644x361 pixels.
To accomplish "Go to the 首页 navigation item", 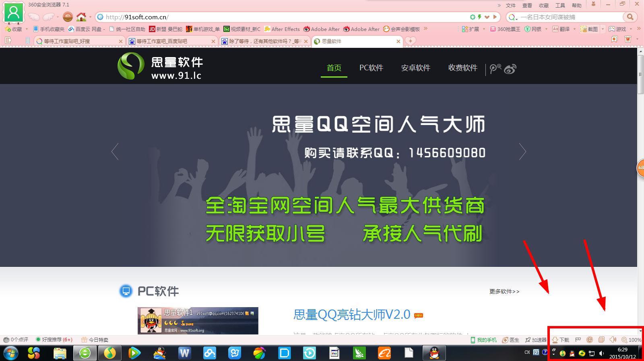I will (x=334, y=68).
